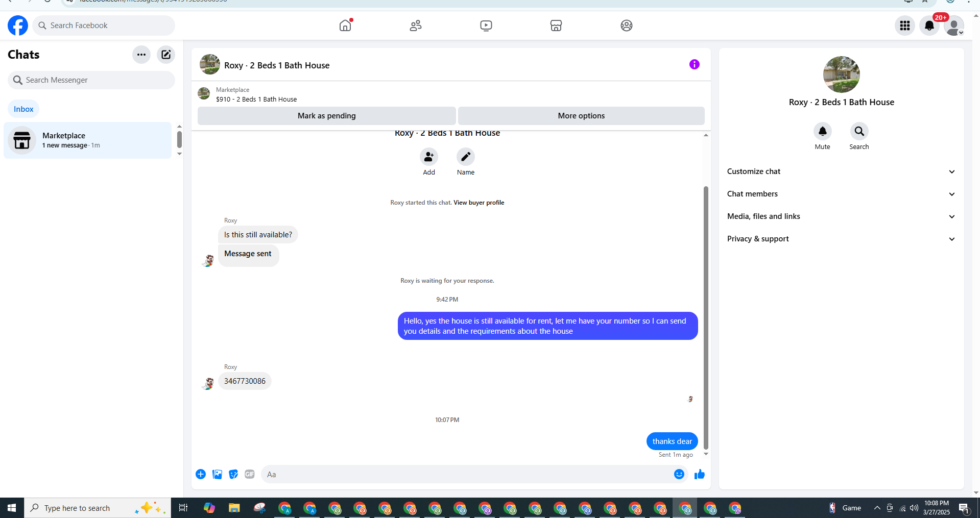Click Mark as pending button
Image resolution: width=980 pixels, height=518 pixels.
(327, 116)
